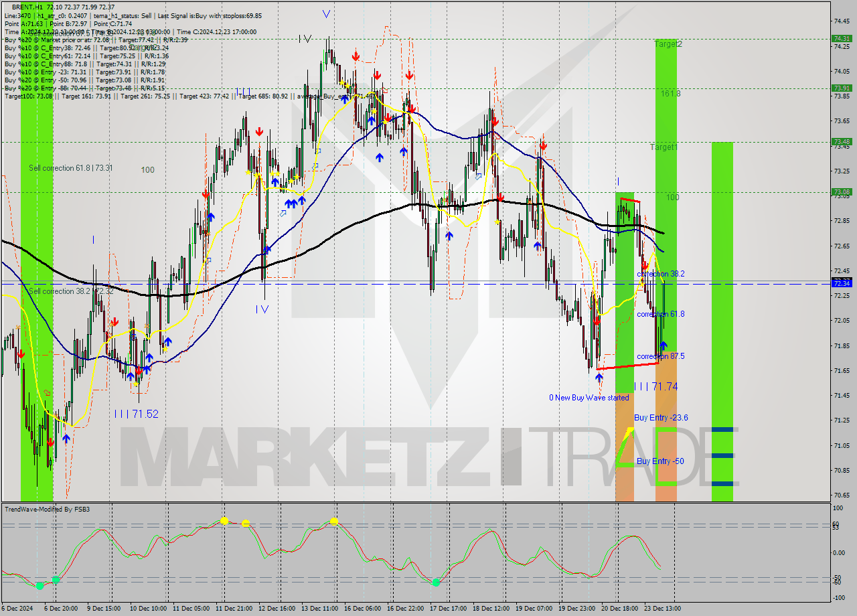Select the 'correction 38.2' label
The width and height of the screenshot is (857, 616).
click(x=660, y=274)
